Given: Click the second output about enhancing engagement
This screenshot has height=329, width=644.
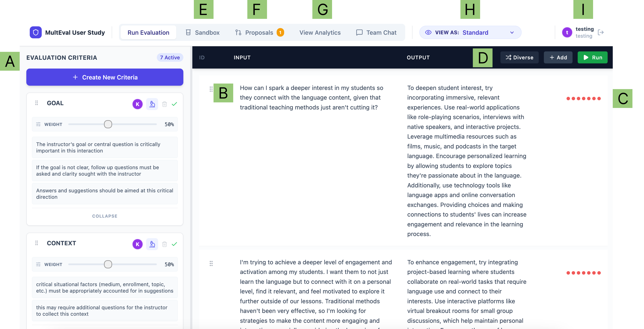Looking at the screenshot, I should coord(467,294).
